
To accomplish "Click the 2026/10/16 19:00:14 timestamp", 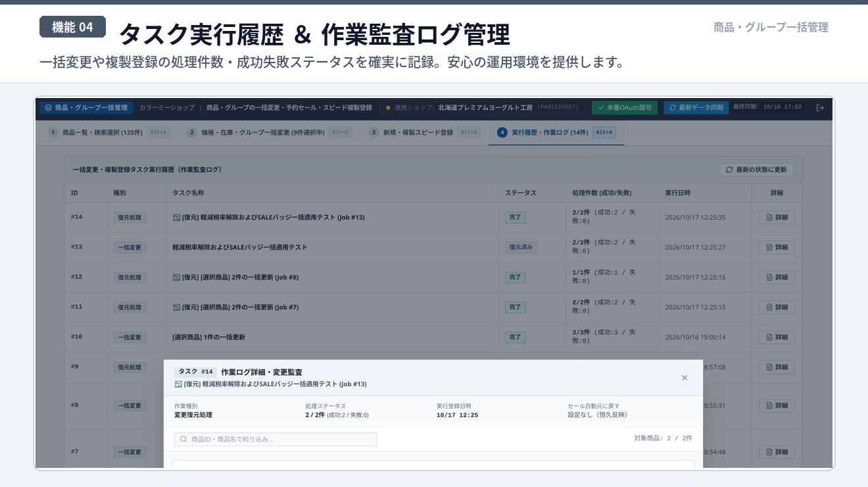I will [695, 337].
